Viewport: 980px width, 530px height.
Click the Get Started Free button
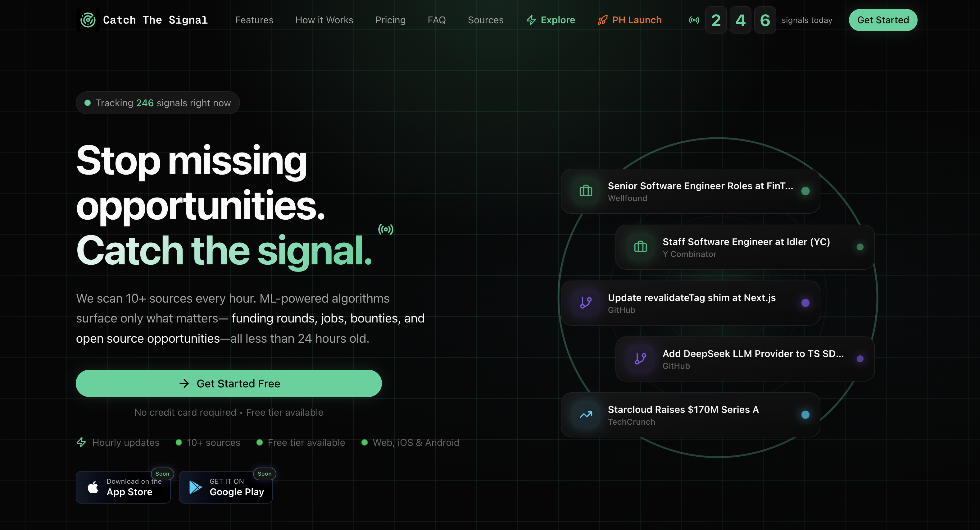(x=229, y=383)
